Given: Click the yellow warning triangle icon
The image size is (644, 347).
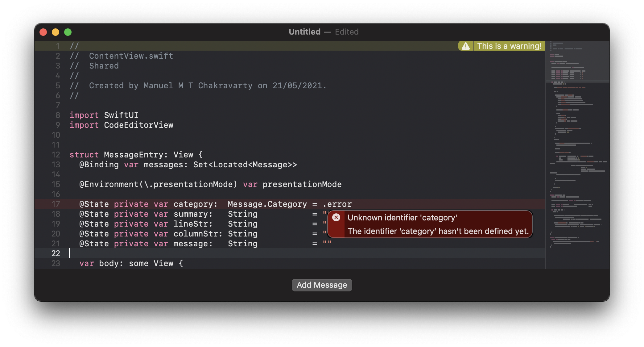Looking at the screenshot, I should [x=466, y=46].
